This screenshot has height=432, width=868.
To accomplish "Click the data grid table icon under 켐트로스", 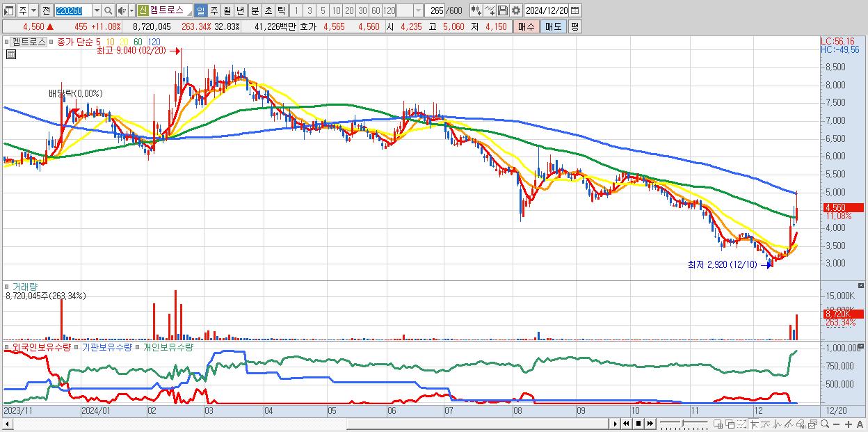I will (10, 54).
